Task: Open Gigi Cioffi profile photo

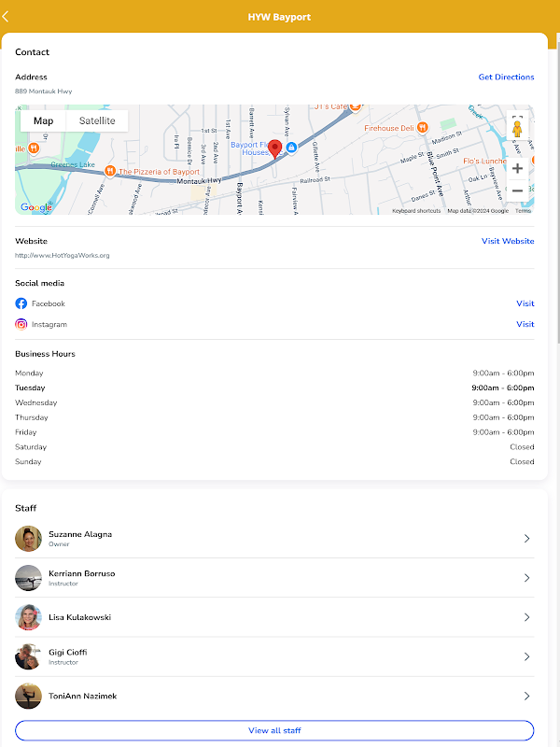Action: 29,656
